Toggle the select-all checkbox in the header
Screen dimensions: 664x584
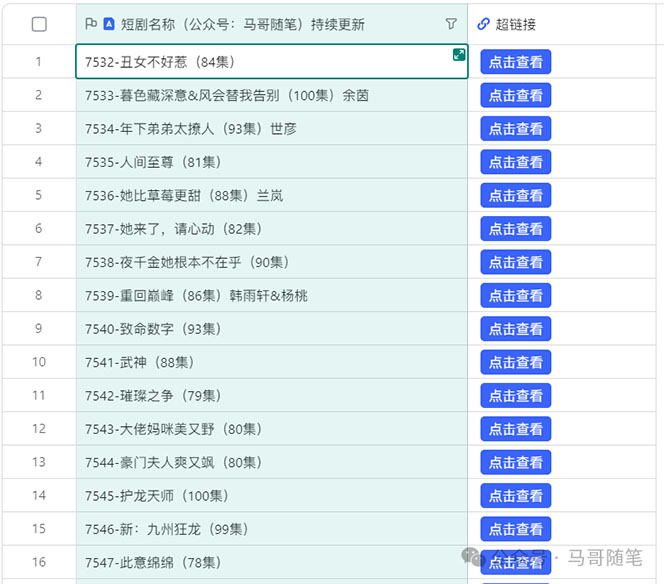tap(39, 24)
